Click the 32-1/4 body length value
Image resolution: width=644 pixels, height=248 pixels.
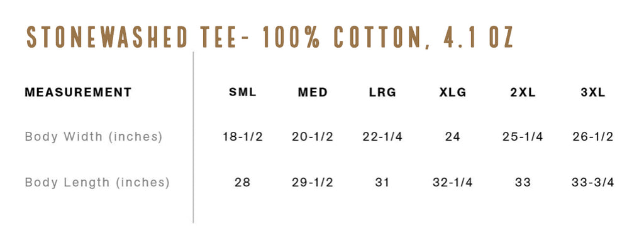click(x=453, y=182)
